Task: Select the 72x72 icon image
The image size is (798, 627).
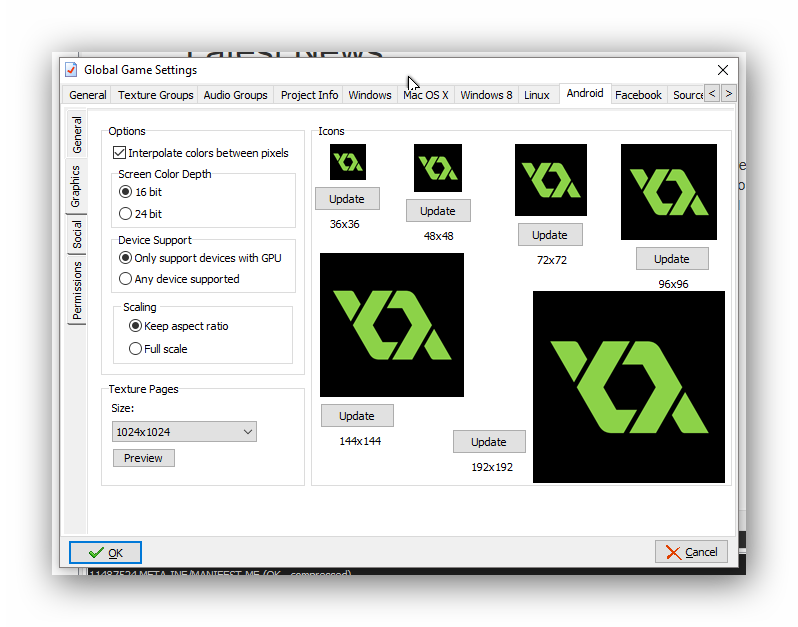Action: (x=550, y=180)
